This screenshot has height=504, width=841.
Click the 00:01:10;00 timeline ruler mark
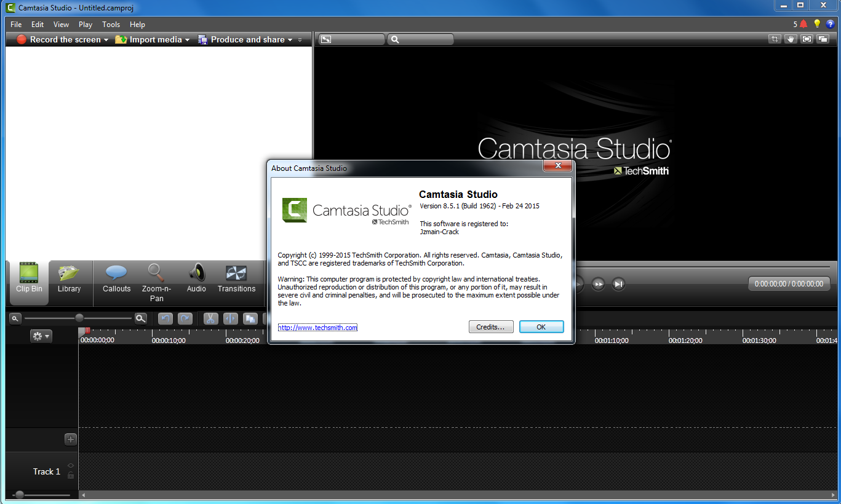(x=612, y=340)
